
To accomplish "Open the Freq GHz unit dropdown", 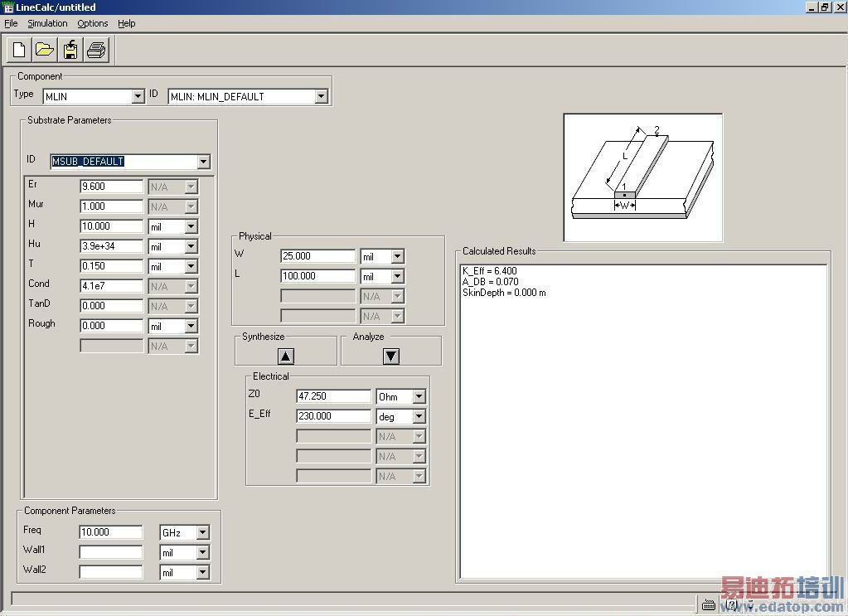I will [202, 533].
